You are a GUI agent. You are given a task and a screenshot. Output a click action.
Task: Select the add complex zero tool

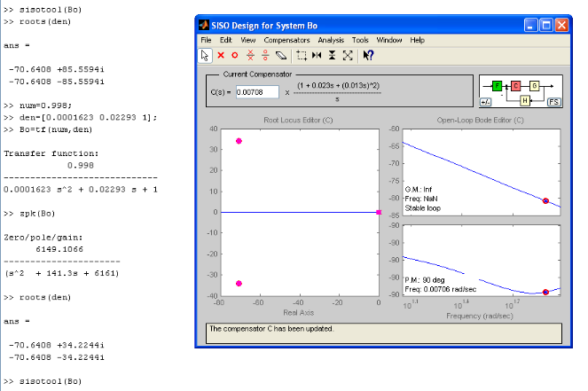point(266,55)
